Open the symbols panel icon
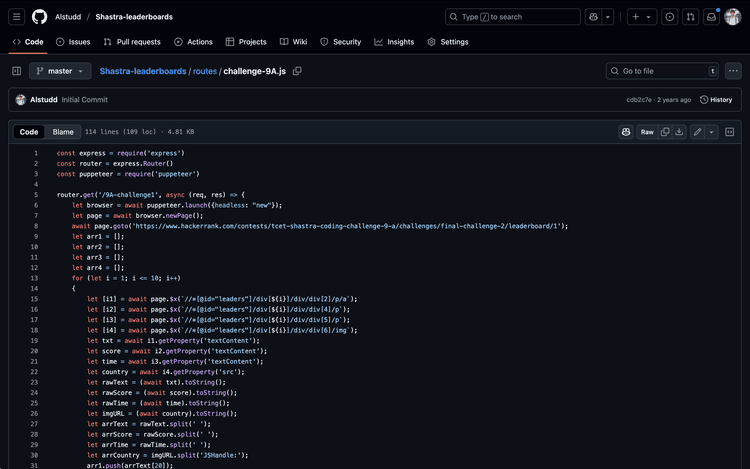The image size is (750, 469). (730, 132)
